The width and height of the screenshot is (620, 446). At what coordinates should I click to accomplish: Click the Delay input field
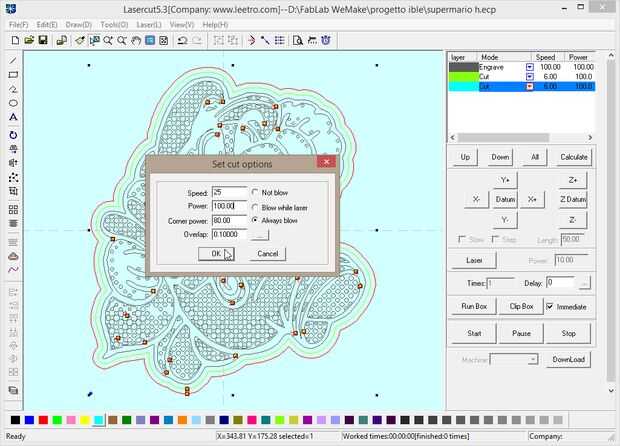click(560, 283)
